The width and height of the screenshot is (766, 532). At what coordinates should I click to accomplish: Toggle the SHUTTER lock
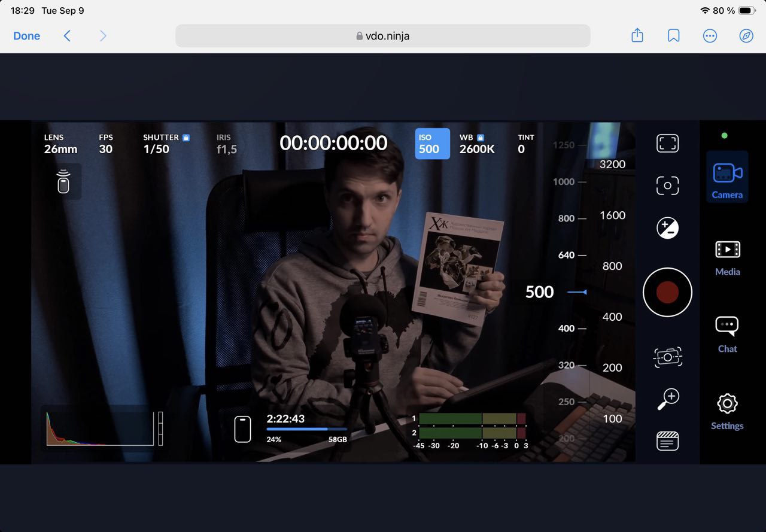(x=186, y=137)
